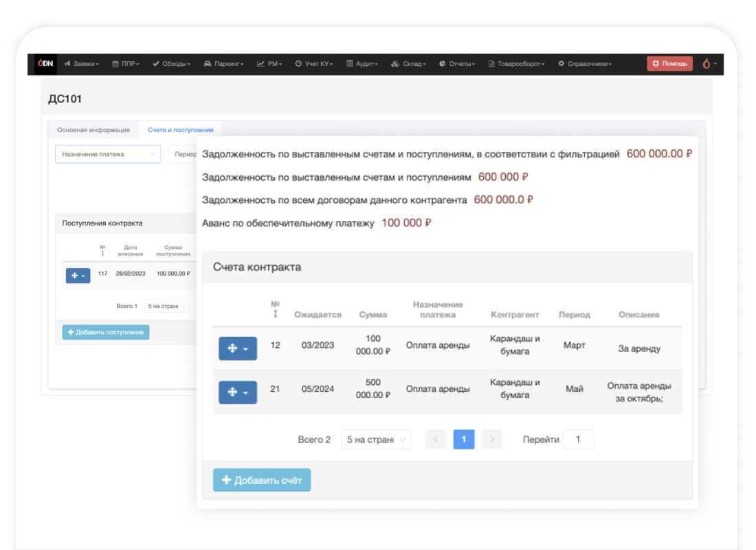Open invoices 5 на страницу dropdown
756x550 pixels.
(x=376, y=439)
